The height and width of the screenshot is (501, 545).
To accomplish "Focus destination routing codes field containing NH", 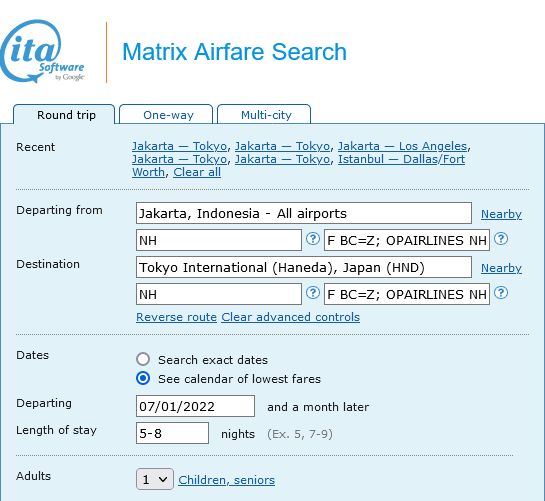I will coord(219,294).
